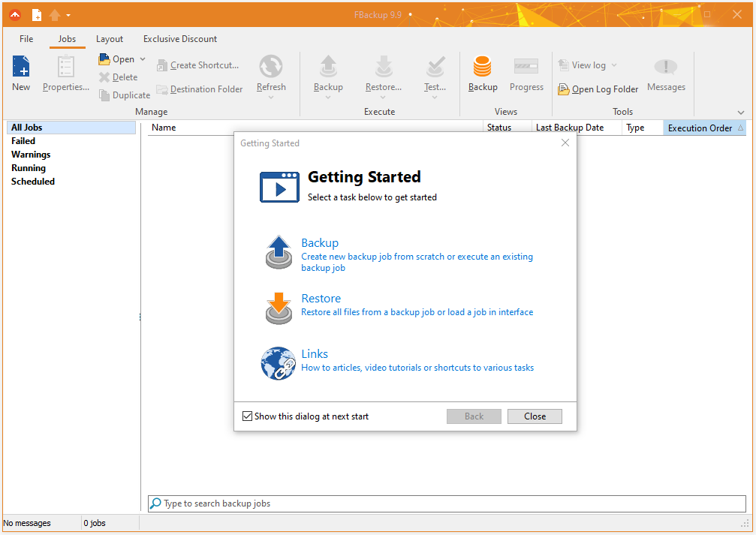Open the quick access toolbar customize dropdown
This screenshot has width=756, height=535.
tap(68, 16)
